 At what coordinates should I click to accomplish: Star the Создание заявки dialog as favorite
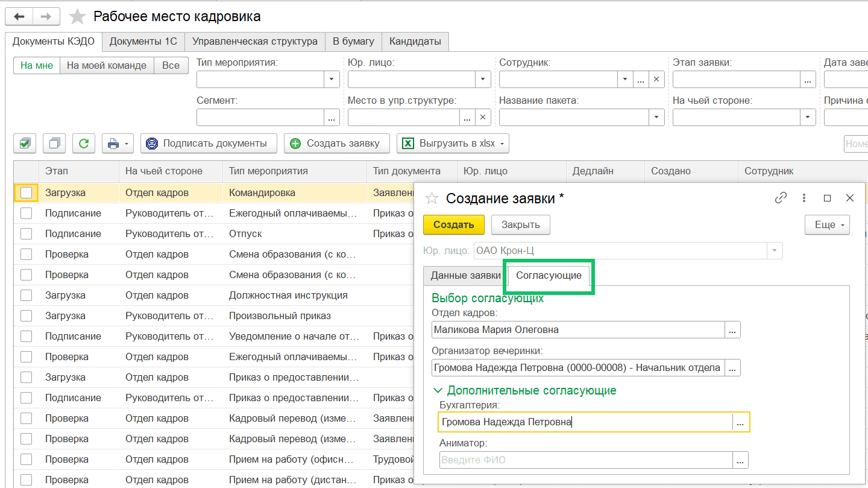point(432,198)
